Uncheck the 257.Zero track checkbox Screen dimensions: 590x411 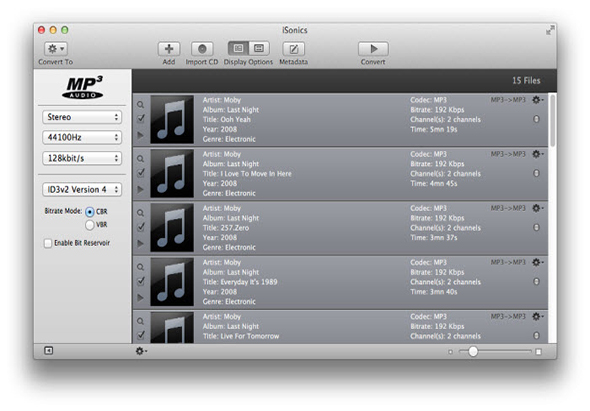coord(141,227)
